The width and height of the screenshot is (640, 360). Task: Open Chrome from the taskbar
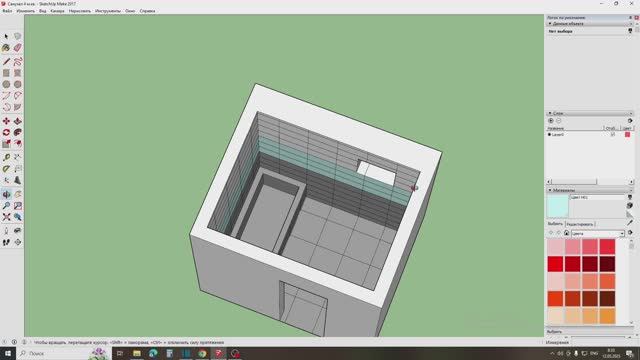pos(202,353)
